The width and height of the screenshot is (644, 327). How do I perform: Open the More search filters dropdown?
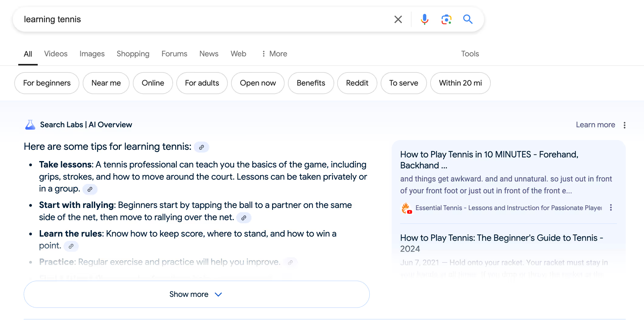(274, 54)
